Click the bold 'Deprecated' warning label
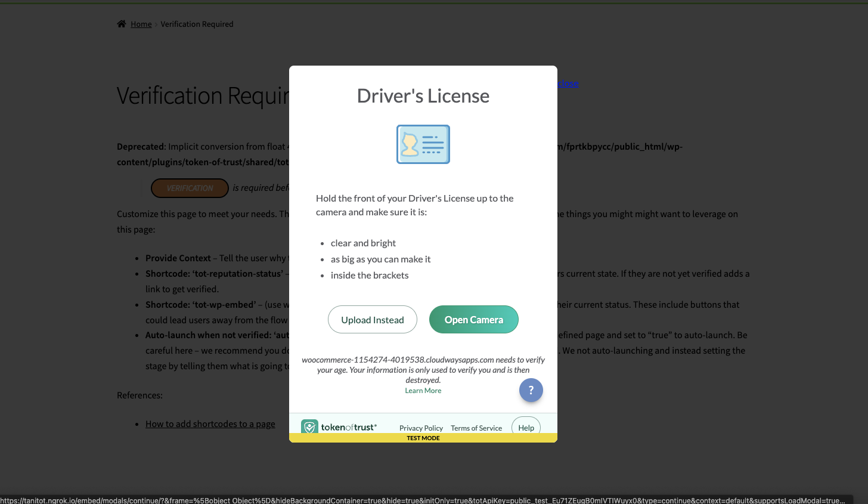Screen dimensions: 868x504 click(x=141, y=147)
